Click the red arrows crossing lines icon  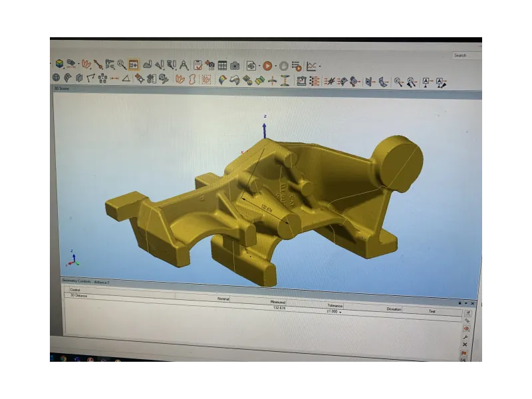[329, 81]
